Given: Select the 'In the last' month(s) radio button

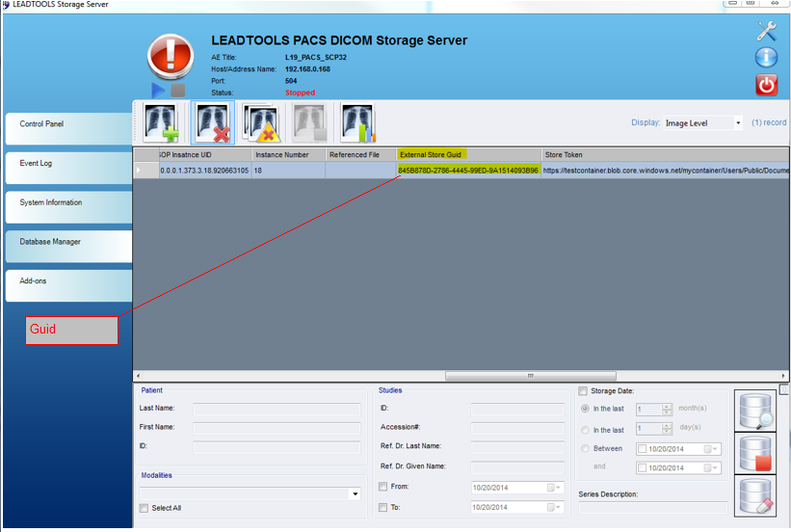Looking at the screenshot, I should [x=585, y=409].
